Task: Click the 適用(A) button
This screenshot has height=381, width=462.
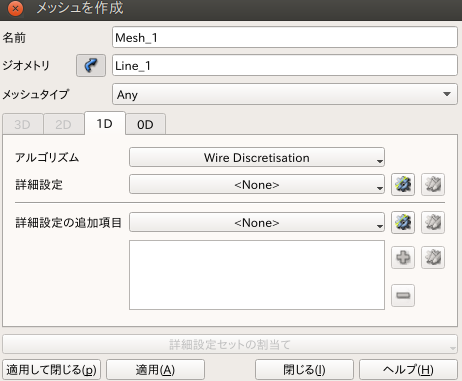Action: [x=155, y=370]
